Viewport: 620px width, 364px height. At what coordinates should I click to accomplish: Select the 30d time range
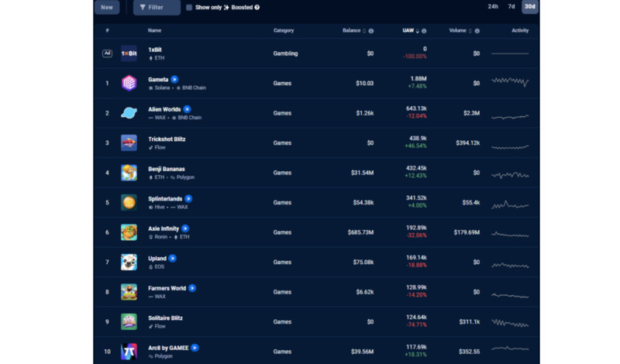point(530,7)
